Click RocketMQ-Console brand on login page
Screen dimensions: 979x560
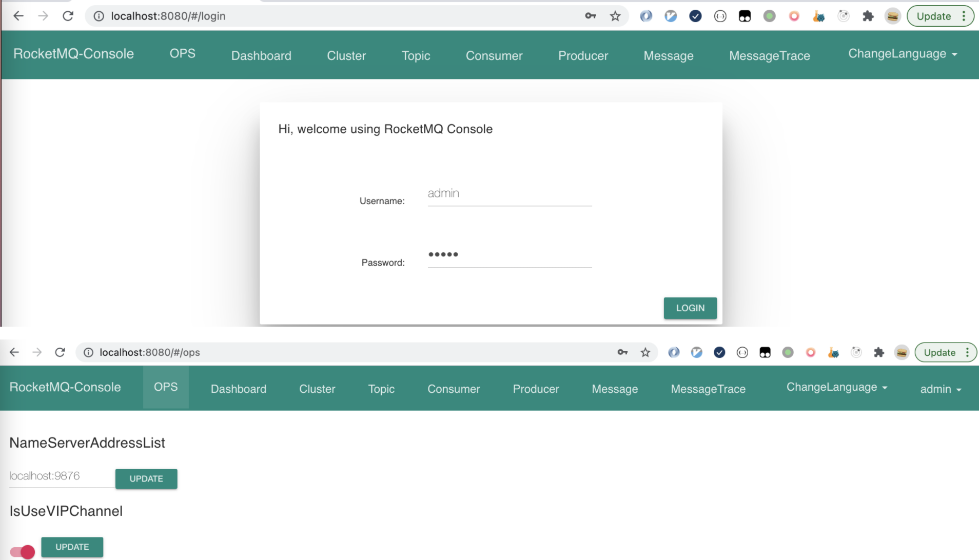coord(73,54)
